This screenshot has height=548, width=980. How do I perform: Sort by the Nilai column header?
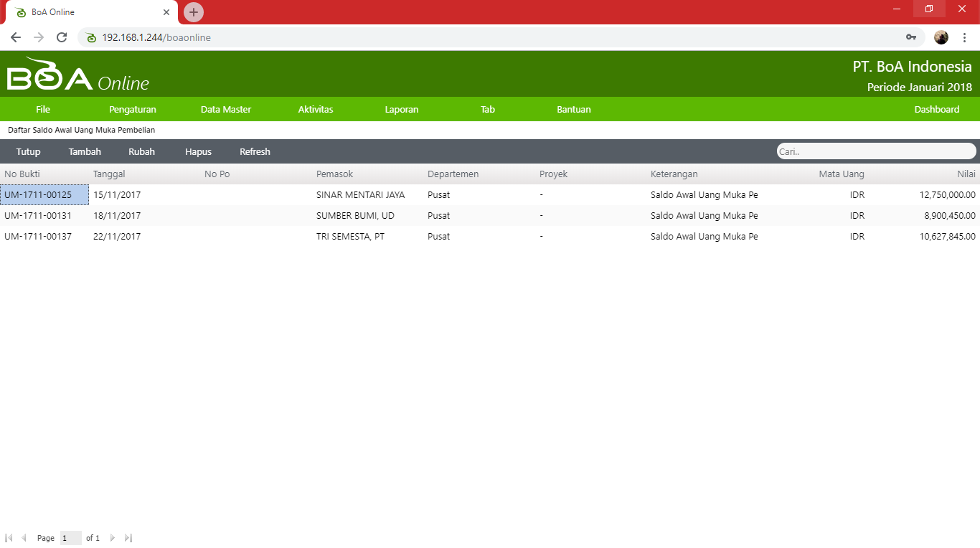(966, 174)
